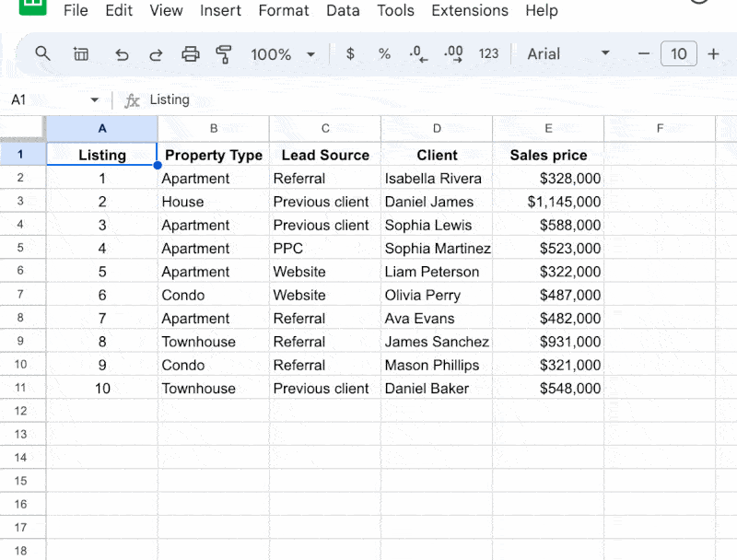Decrease decimal places
Screen dimensions: 737x560
point(418,53)
